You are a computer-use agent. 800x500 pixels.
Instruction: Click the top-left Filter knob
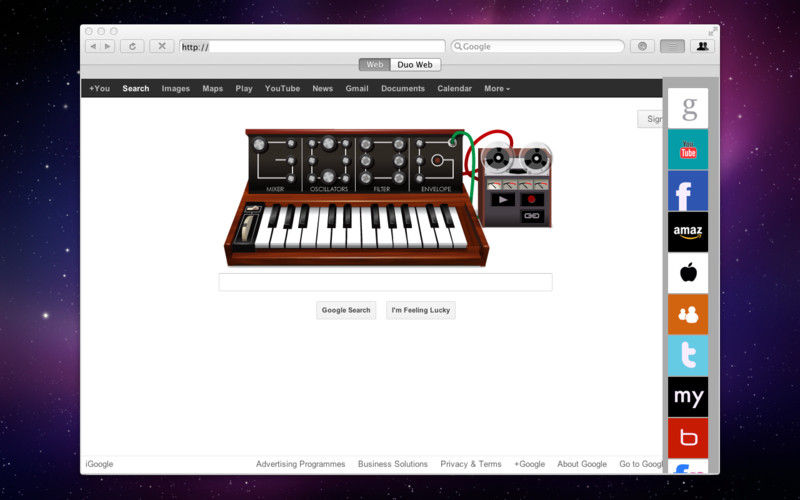tap(366, 144)
